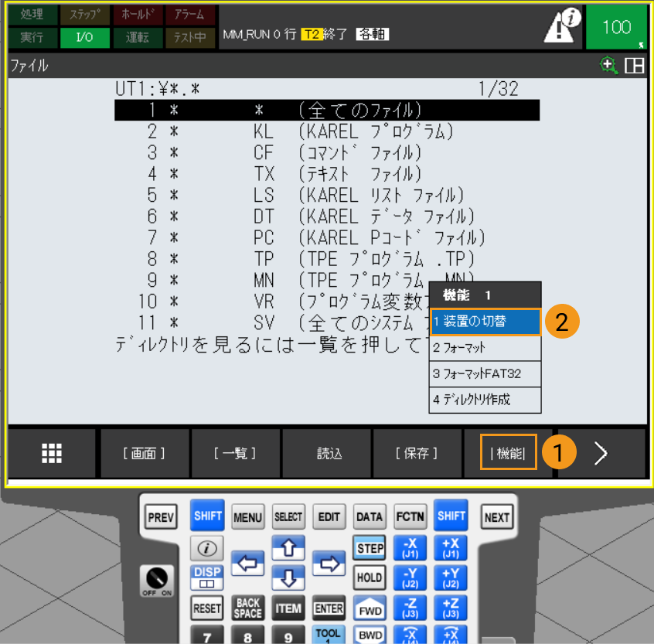654x644 pixels.
Task: Open the alert information triangle icon
Action: pos(561,26)
